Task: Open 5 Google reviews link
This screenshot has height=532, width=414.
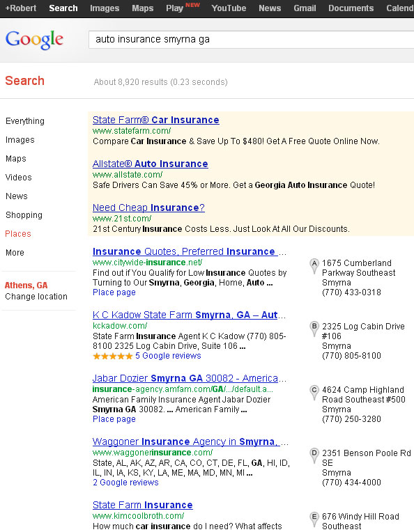Action: 168,356
